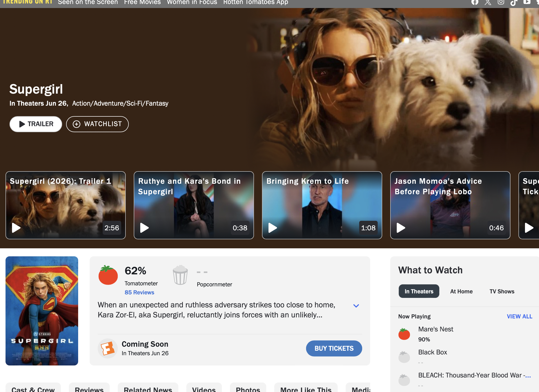Screen dimensions: 539x392
Task: Click the gray tomato icon next to Black Box
Action: click(404, 357)
